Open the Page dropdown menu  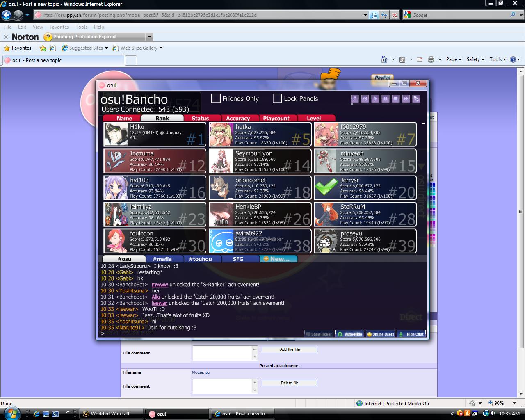point(454,59)
